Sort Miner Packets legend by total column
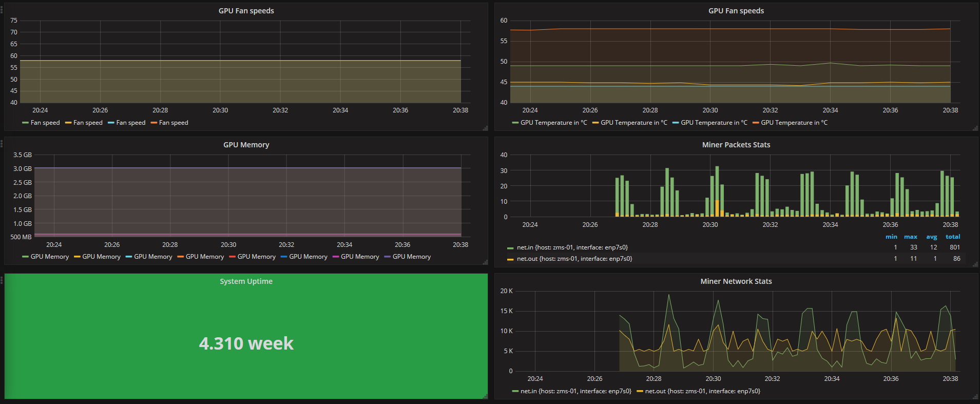 coord(953,237)
